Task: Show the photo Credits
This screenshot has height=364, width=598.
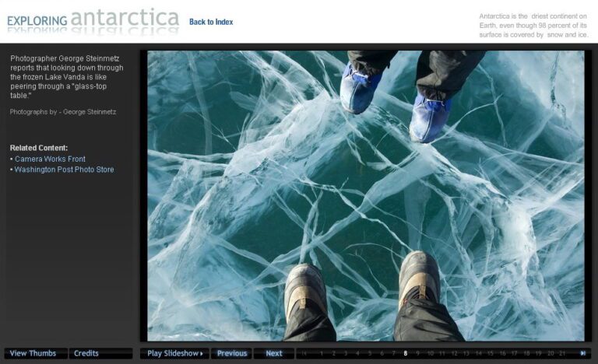Action: 86,353
